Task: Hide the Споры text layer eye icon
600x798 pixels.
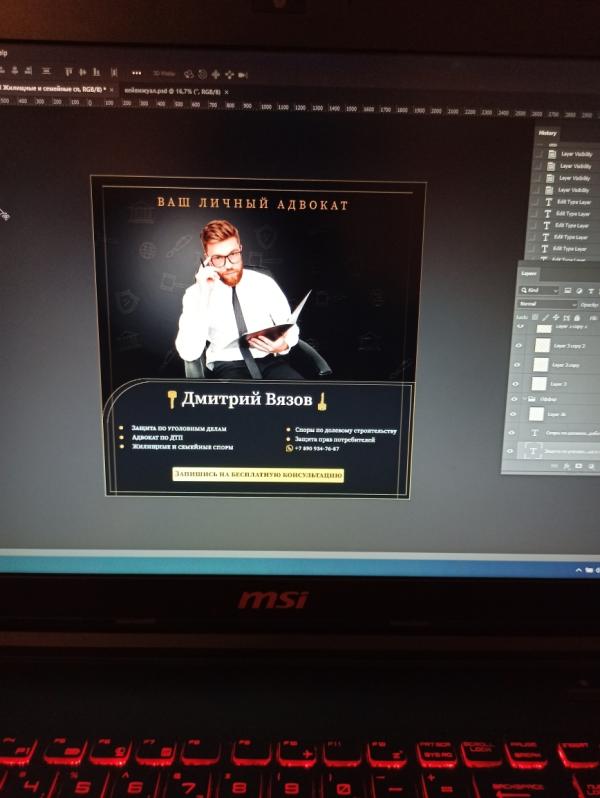Action: [x=511, y=433]
